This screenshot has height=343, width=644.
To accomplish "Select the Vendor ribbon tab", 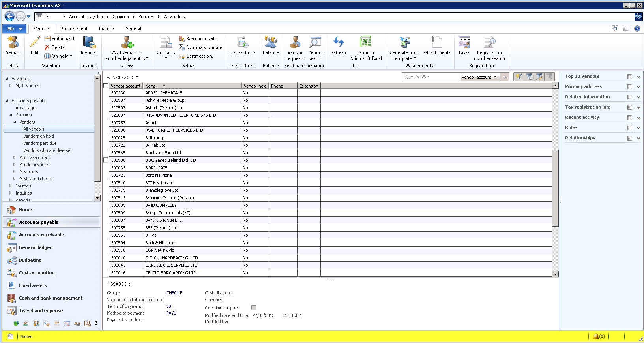I will pyautogui.click(x=41, y=29).
